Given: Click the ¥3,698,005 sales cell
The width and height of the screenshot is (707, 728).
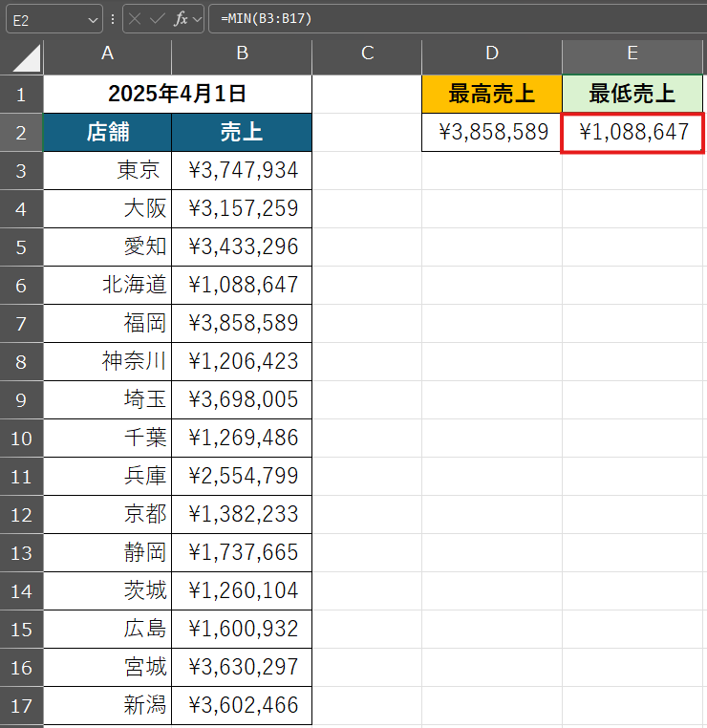Looking at the screenshot, I should 242,399.
